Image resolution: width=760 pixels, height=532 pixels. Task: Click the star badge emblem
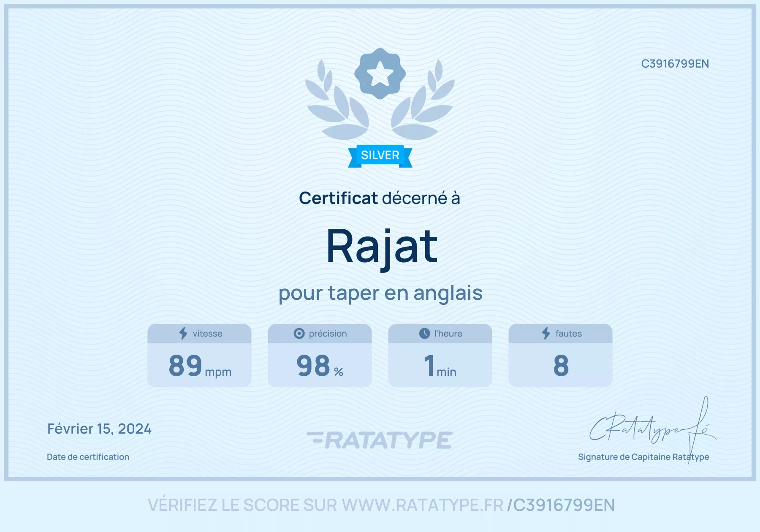pyautogui.click(x=380, y=73)
